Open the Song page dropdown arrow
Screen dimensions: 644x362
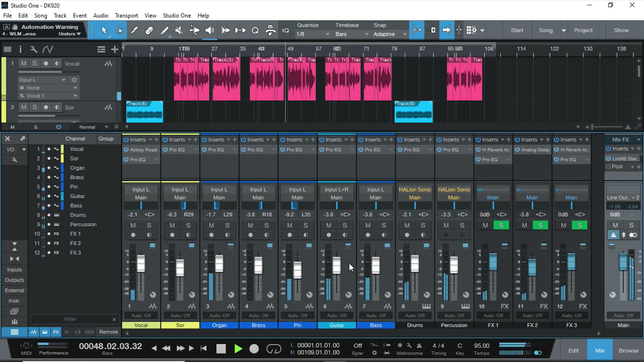coord(563,31)
